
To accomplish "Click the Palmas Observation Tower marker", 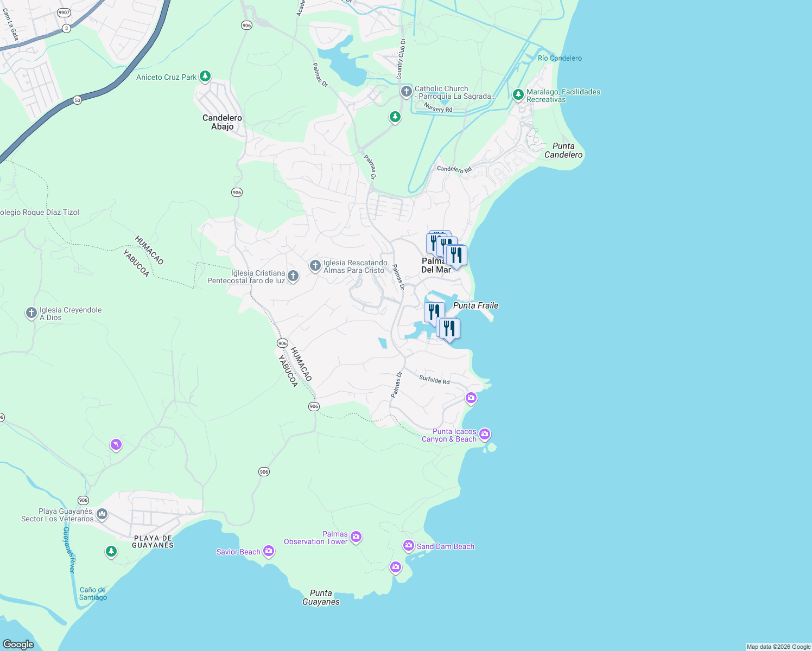I will (x=356, y=537).
